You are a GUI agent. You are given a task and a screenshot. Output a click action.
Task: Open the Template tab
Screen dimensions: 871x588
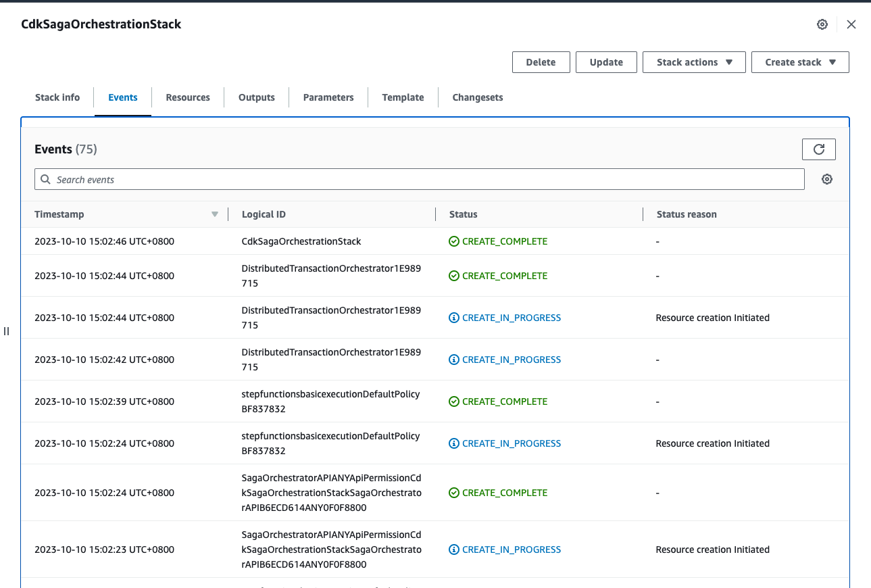(x=403, y=97)
